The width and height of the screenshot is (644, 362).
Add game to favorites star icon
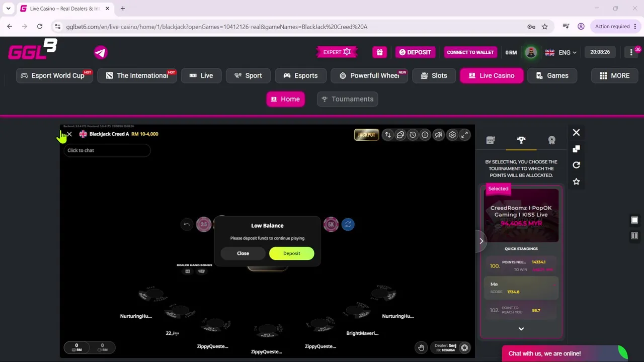(x=577, y=182)
